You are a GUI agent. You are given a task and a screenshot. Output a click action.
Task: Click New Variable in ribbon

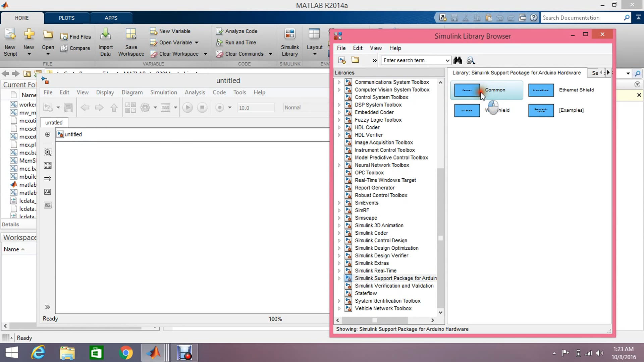170,31
